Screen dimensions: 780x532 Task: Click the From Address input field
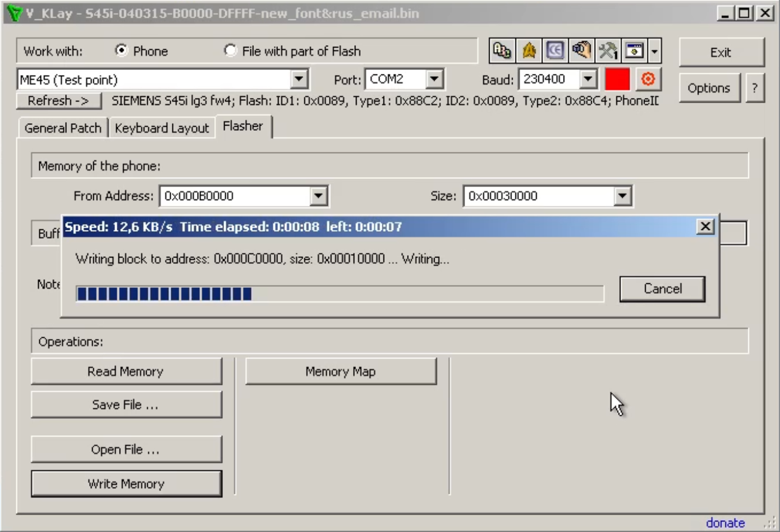coord(235,196)
